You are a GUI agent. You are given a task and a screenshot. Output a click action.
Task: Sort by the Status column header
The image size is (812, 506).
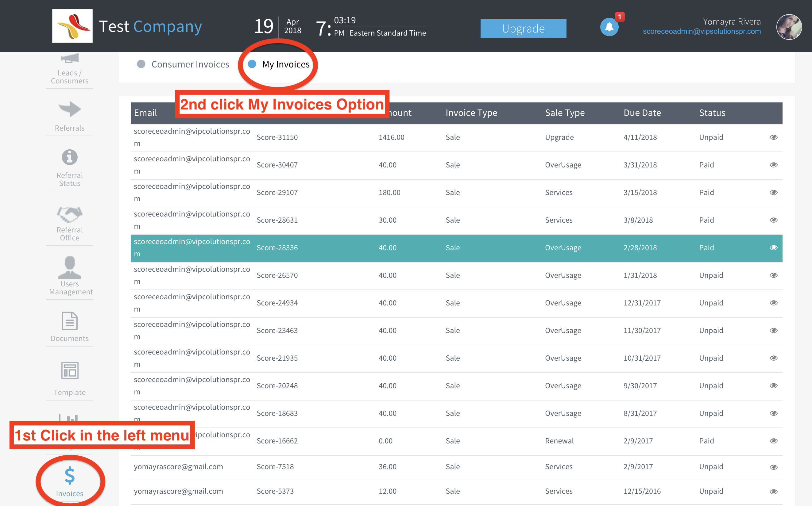[x=712, y=113]
